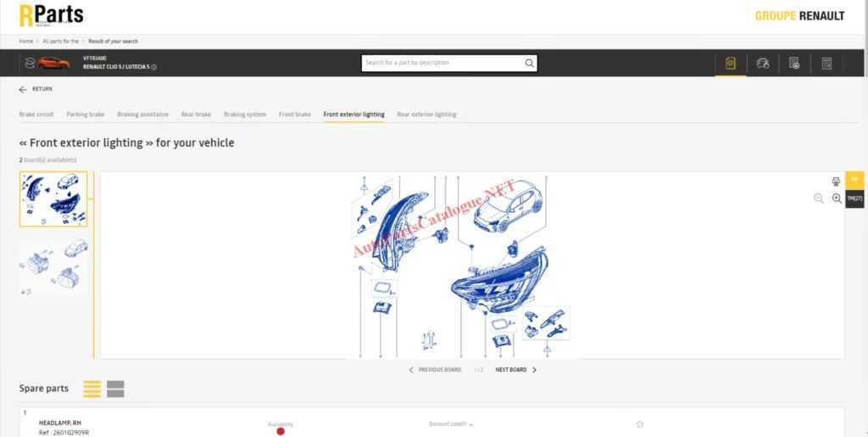
Task: Mark HEADLAMP, RH as favorite star
Action: tap(640, 424)
